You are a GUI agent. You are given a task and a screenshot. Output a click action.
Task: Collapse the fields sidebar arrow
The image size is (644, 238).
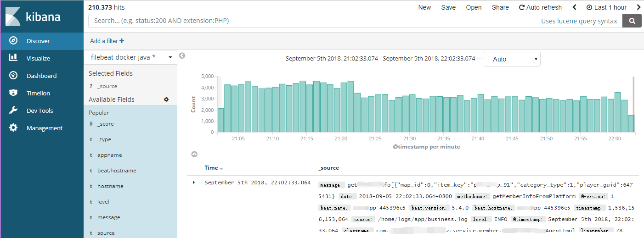182,56
